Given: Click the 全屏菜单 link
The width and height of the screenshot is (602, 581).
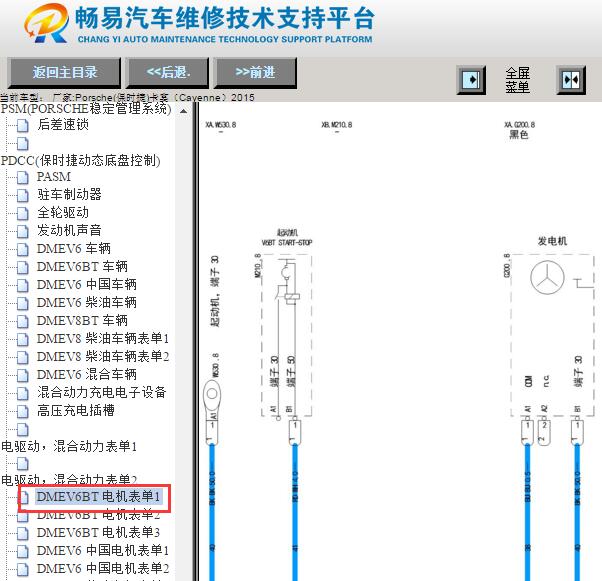Looking at the screenshot, I should (x=517, y=80).
